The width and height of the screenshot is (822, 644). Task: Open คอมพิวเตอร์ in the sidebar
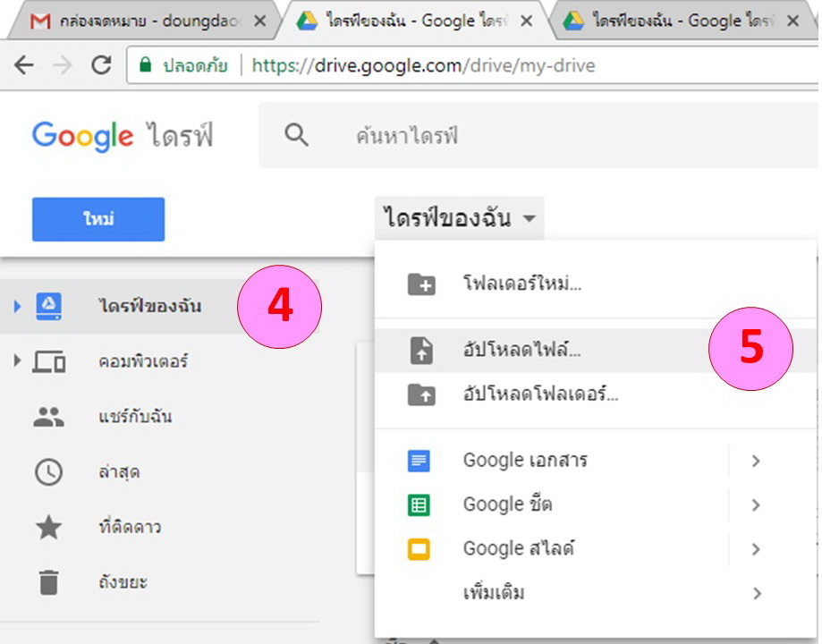[x=159, y=361]
